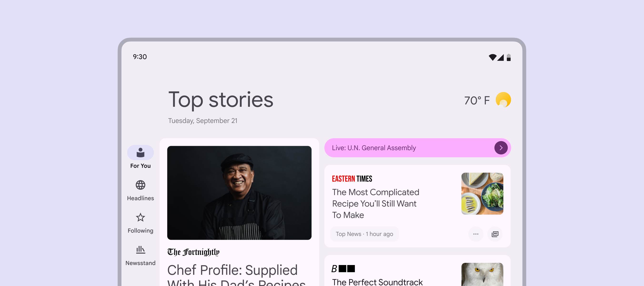Open the Newsstand shelf icon
The width and height of the screenshot is (644, 286).
pos(140,250)
